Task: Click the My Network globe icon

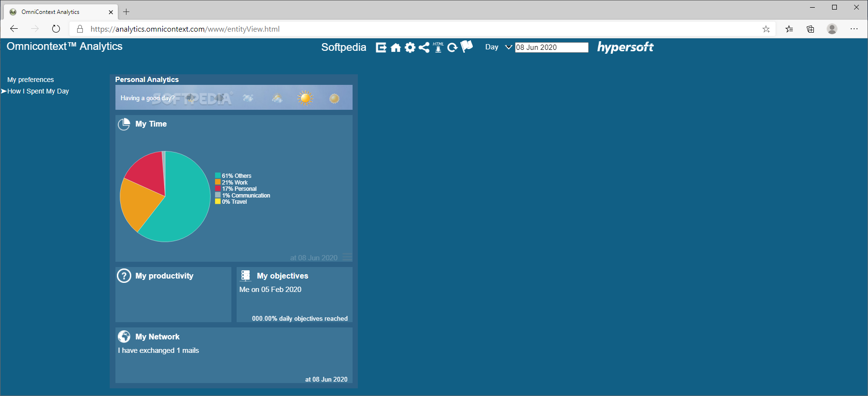Action: point(124,337)
